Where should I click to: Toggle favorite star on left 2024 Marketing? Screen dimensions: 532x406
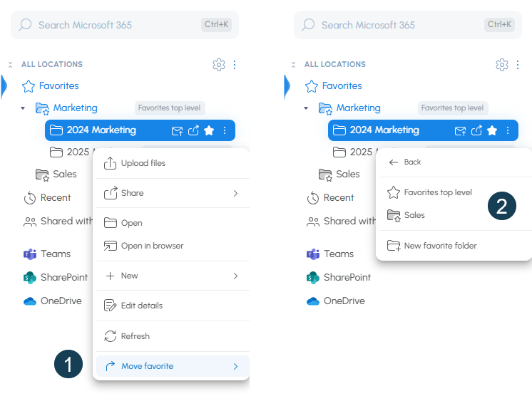[x=209, y=130]
